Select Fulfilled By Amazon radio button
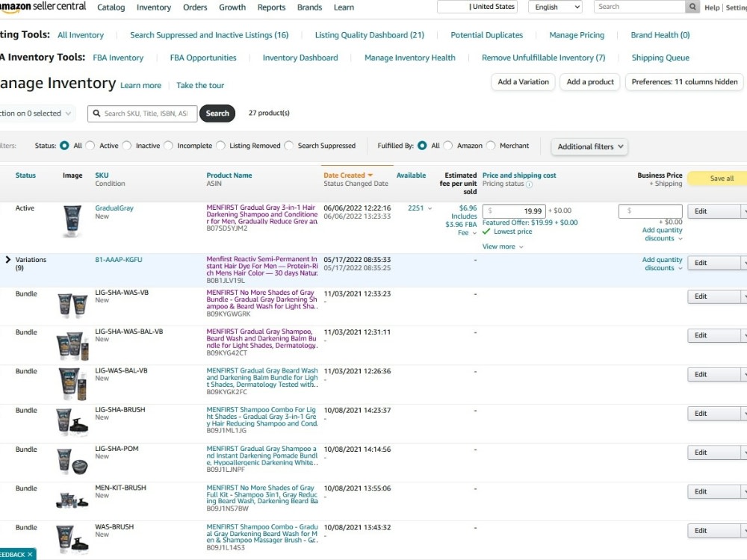This screenshot has width=747, height=560. pyautogui.click(x=447, y=146)
